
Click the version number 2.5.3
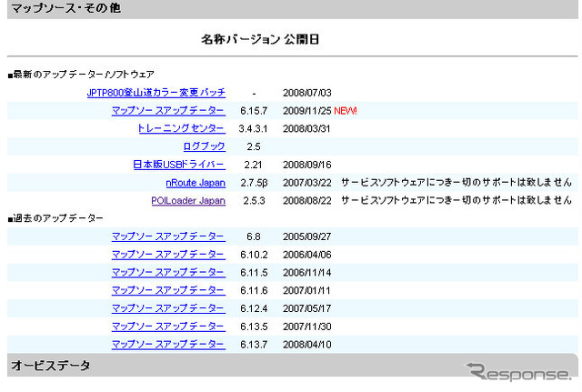[x=254, y=201]
